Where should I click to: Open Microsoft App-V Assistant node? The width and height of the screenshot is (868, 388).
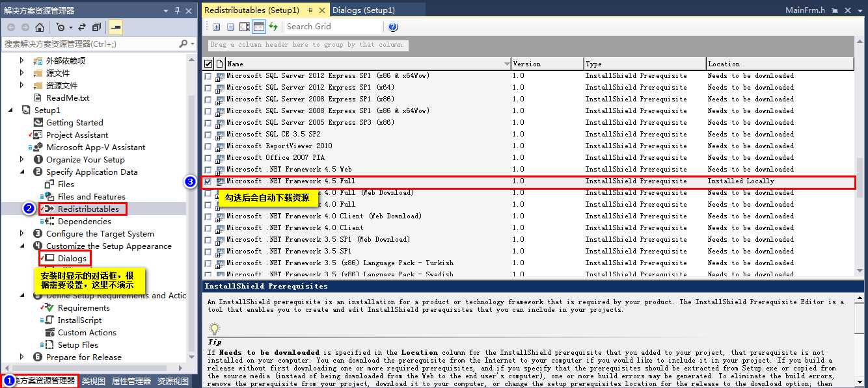click(96, 147)
